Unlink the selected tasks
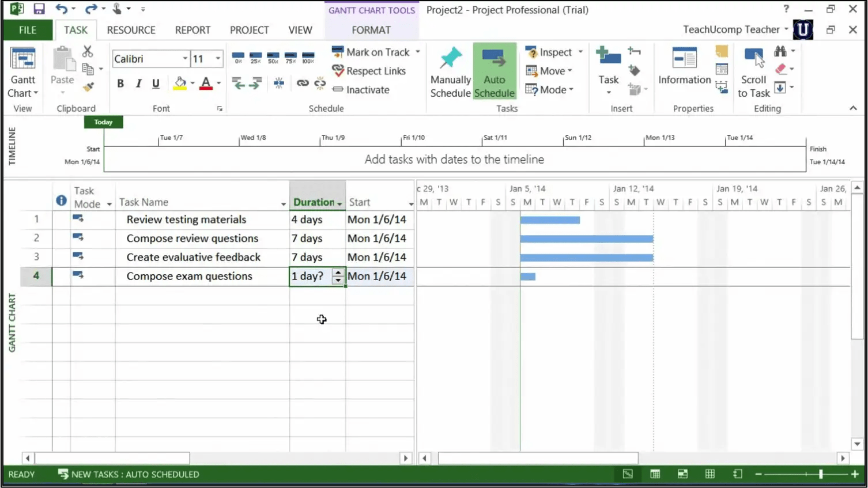 coord(320,84)
